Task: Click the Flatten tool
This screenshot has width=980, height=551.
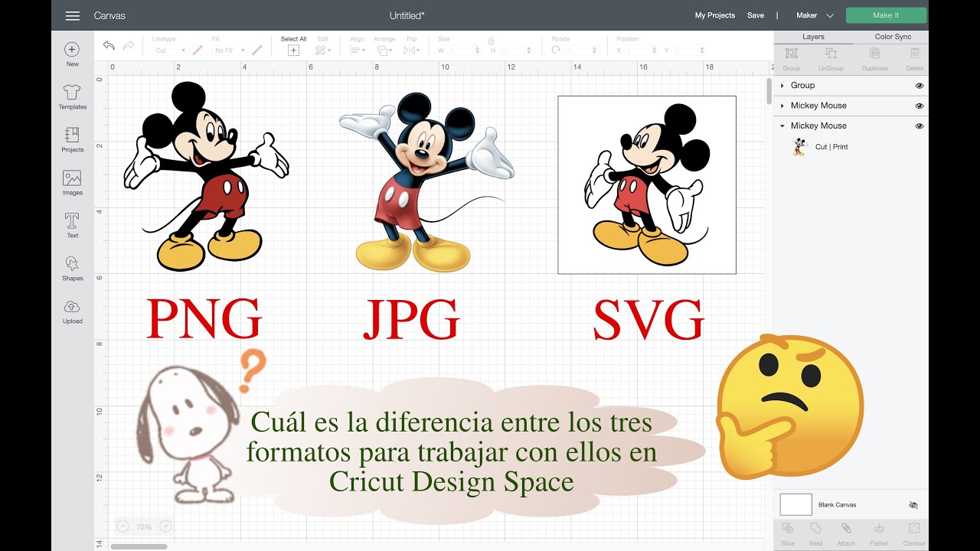Action: click(x=879, y=533)
